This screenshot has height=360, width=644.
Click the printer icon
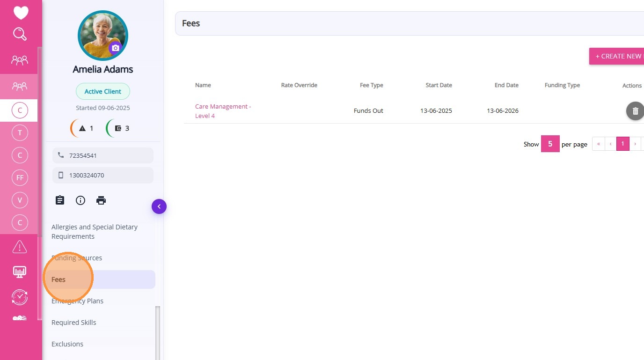[x=101, y=200]
